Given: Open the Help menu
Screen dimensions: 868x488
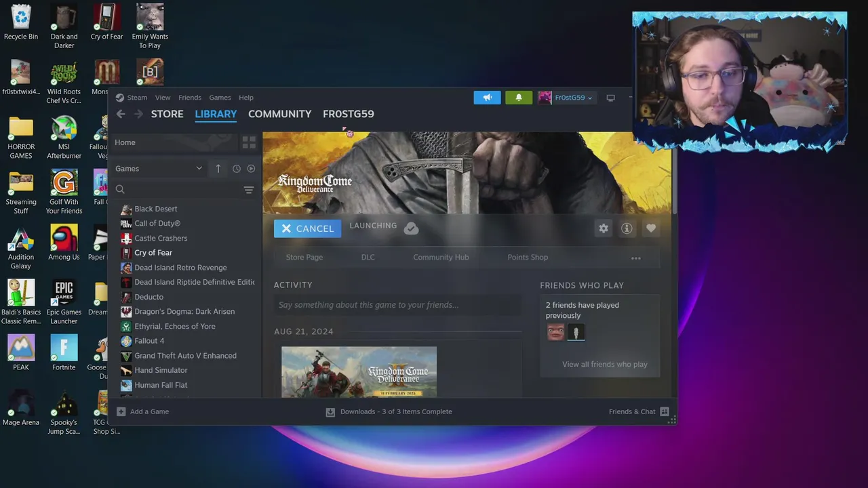Looking at the screenshot, I should 246,98.
